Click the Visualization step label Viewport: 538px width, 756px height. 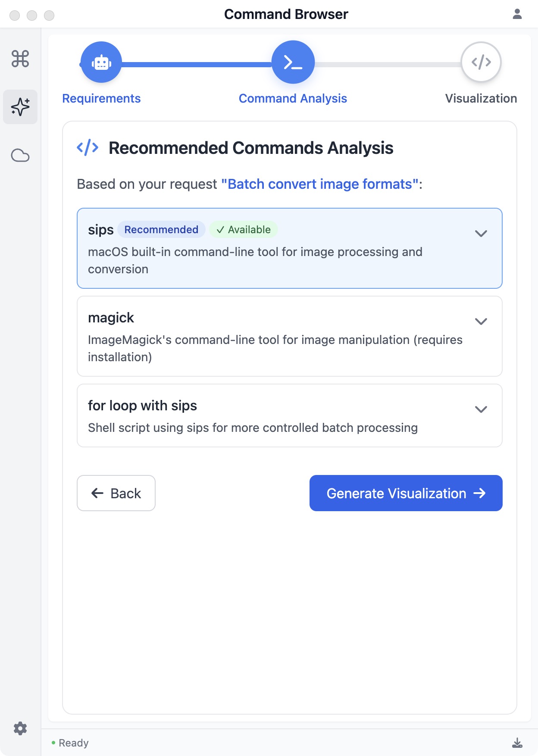coord(481,98)
